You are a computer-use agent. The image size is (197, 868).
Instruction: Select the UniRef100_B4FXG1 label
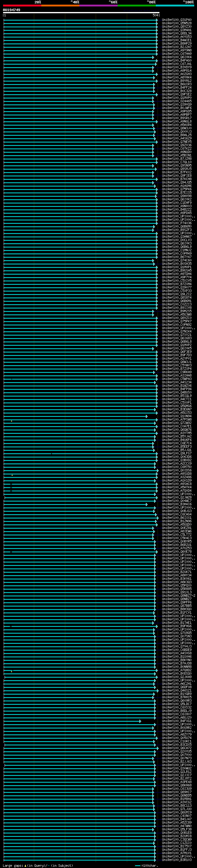click(x=176, y=721)
